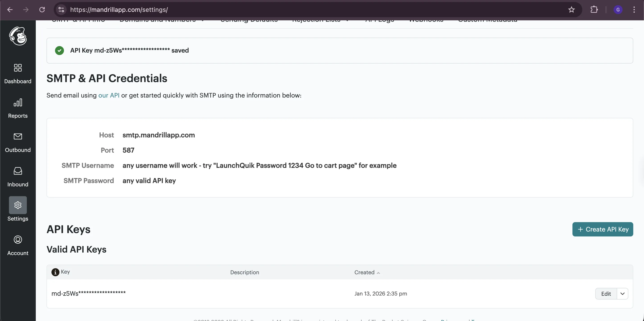Follow the 'our API' link

point(109,95)
